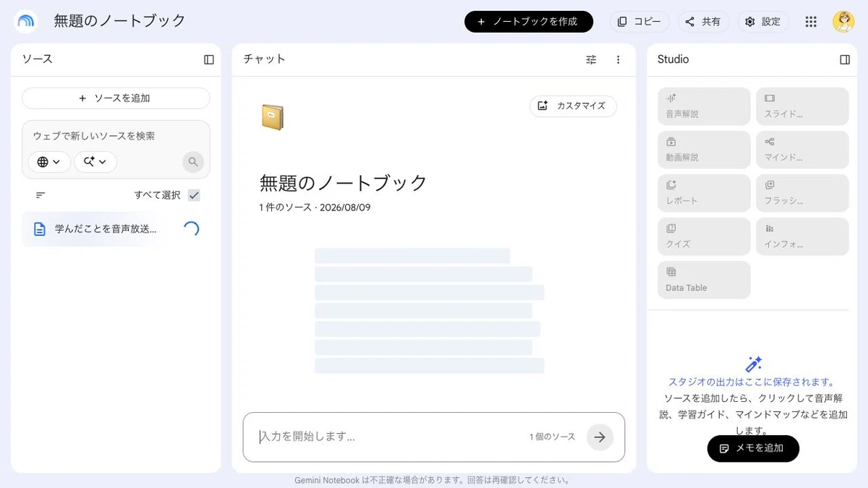868x488 pixels.
Task: Create a Data Table in Studio
Action: pyautogui.click(x=704, y=280)
